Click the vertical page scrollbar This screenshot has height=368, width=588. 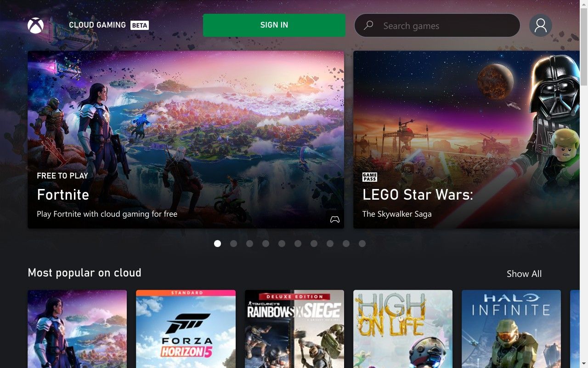pyautogui.click(x=584, y=184)
